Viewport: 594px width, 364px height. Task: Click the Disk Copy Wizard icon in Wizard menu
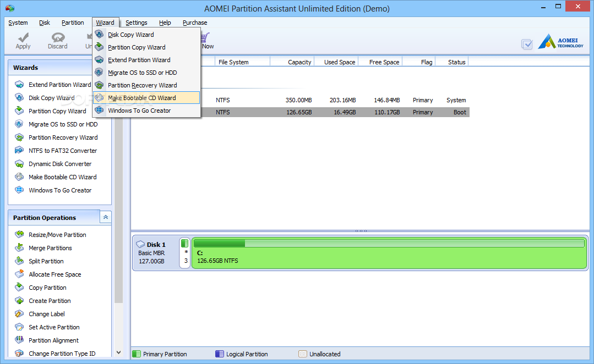(x=99, y=35)
